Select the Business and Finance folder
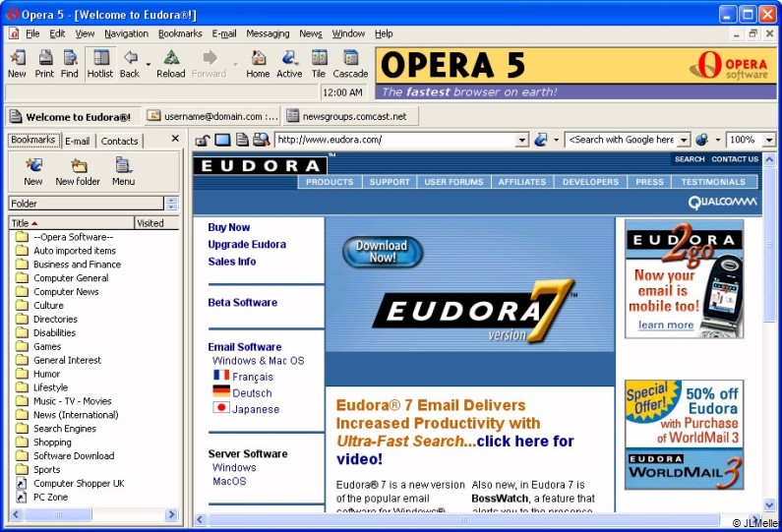782x532 pixels. (77, 265)
